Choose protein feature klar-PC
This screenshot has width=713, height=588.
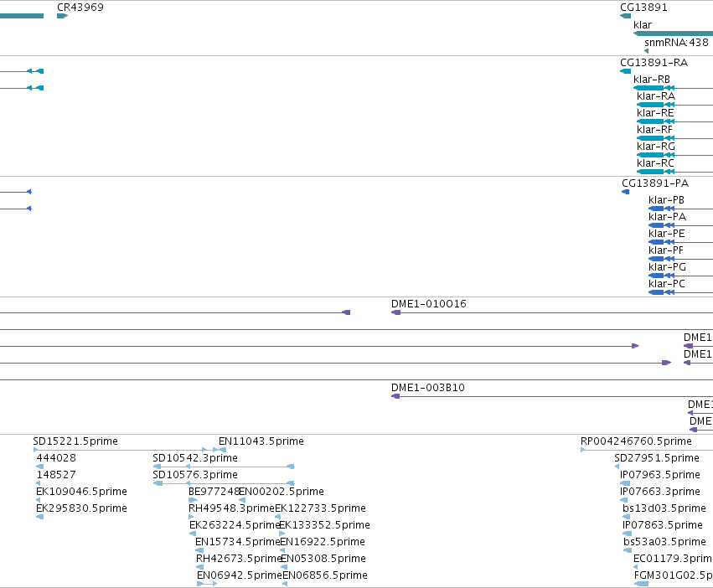pyautogui.click(x=667, y=284)
